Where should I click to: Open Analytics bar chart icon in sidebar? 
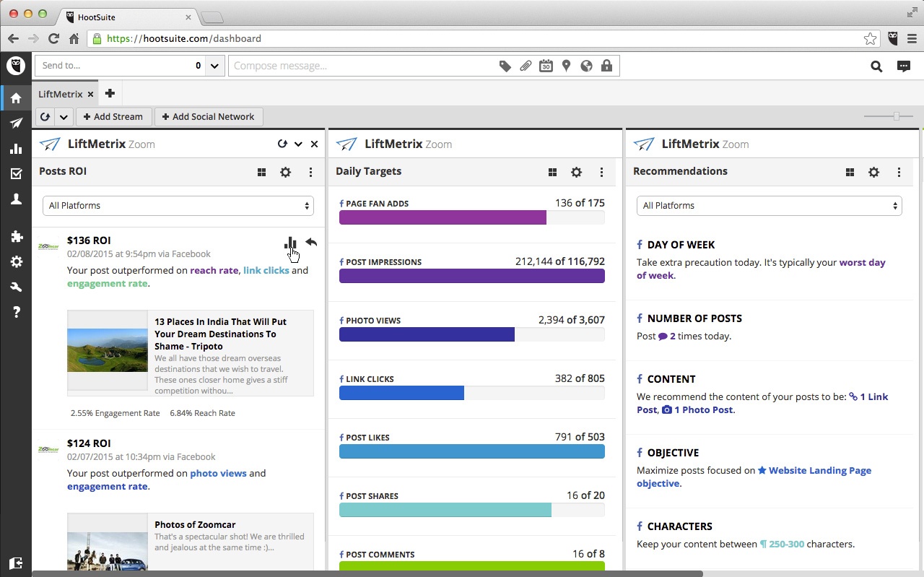click(16, 149)
